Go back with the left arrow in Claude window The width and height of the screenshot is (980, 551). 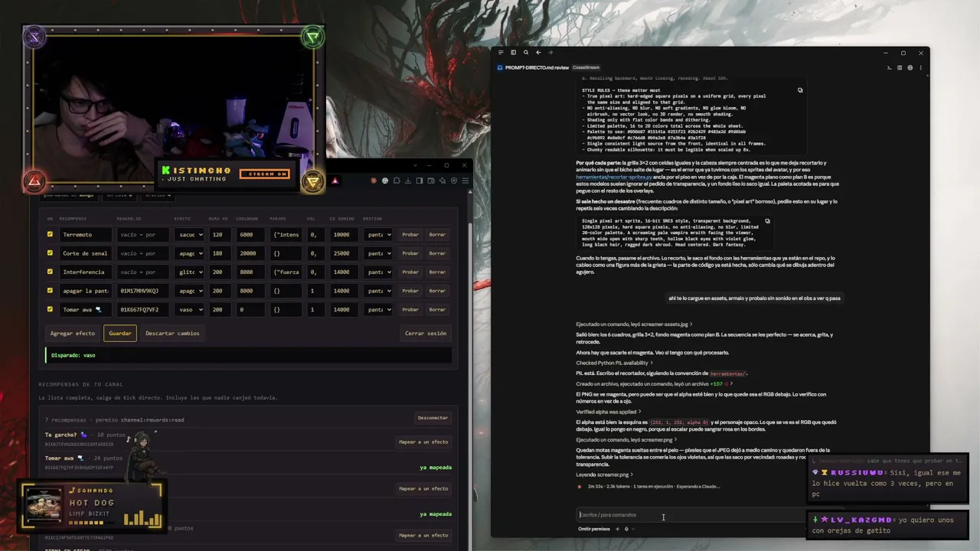coord(538,53)
